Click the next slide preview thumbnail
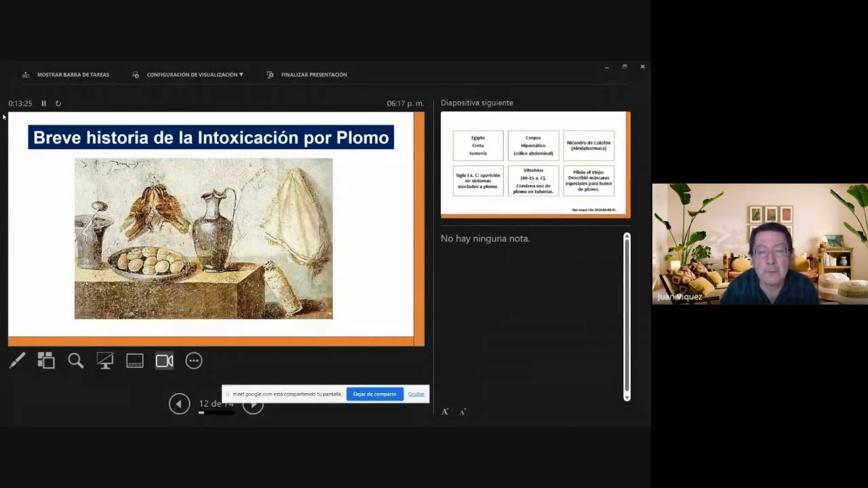The width and height of the screenshot is (868, 488). pyautogui.click(x=535, y=165)
